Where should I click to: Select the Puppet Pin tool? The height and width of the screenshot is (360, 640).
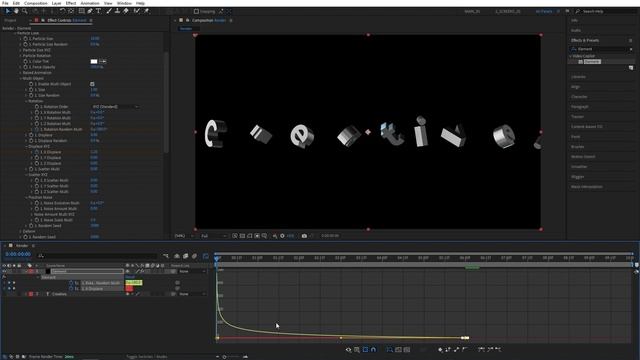click(146, 11)
